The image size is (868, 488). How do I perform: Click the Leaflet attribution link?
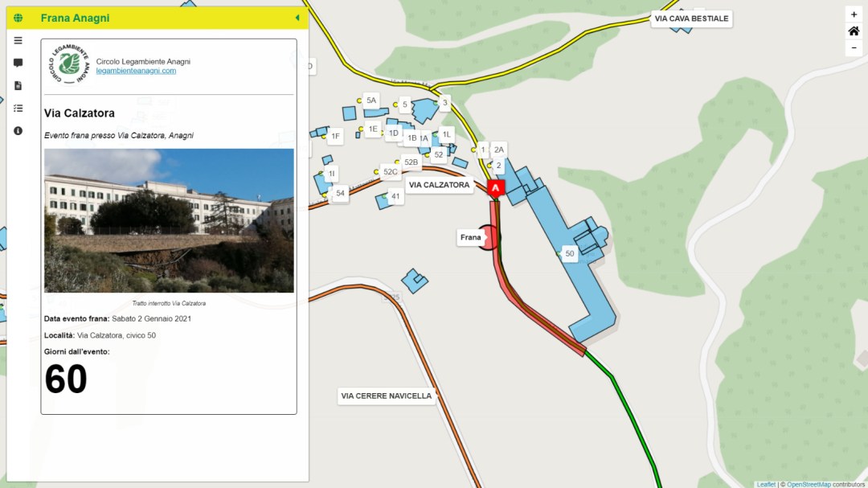click(766, 484)
